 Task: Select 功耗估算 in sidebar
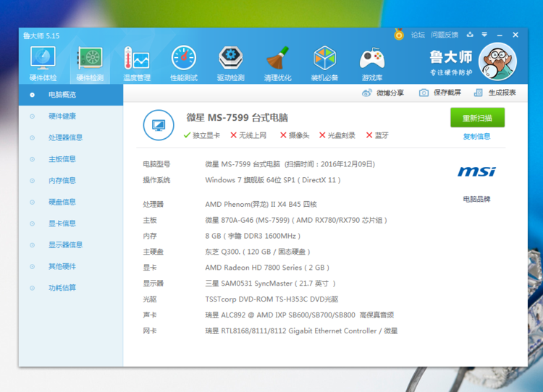click(x=71, y=288)
